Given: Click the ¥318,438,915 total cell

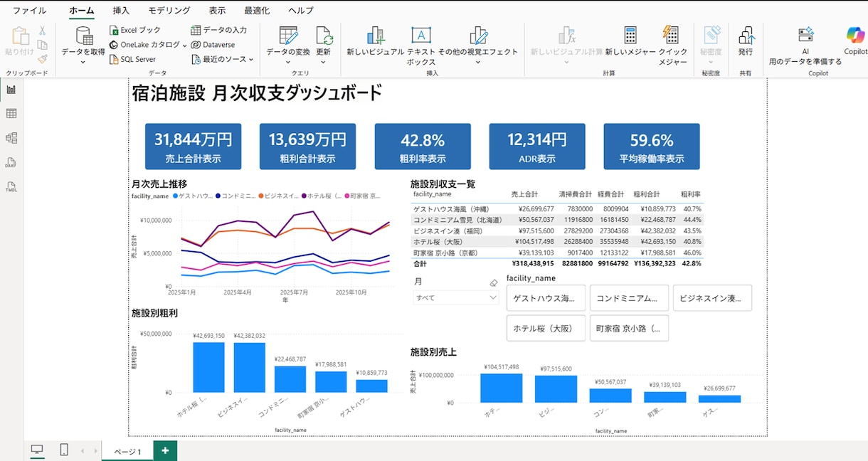Looking at the screenshot, I should pos(532,263).
